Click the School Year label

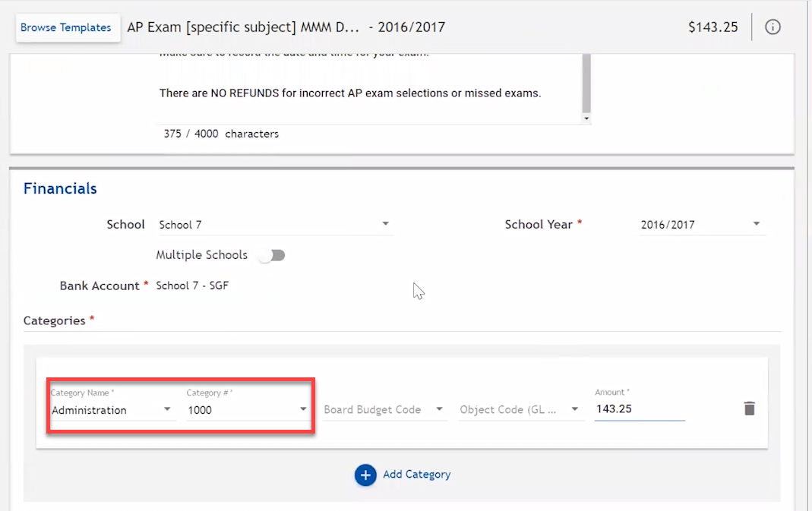539,224
